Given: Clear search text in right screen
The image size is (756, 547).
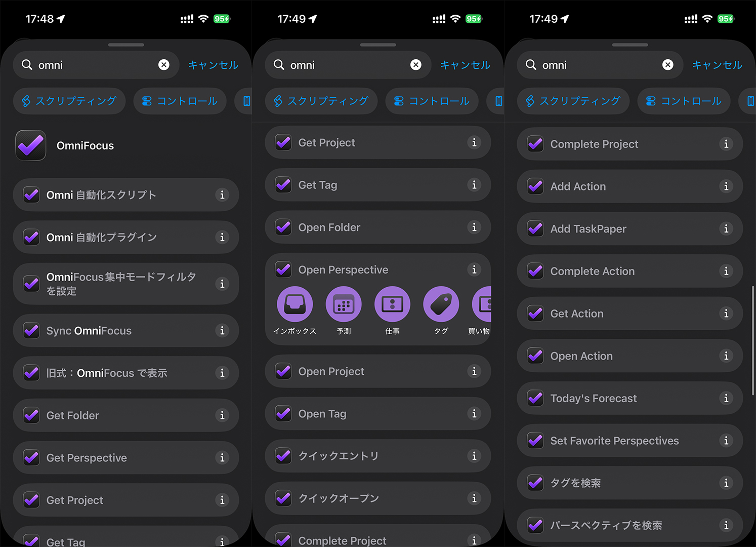Looking at the screenshot, I should (x=668, y=65).
